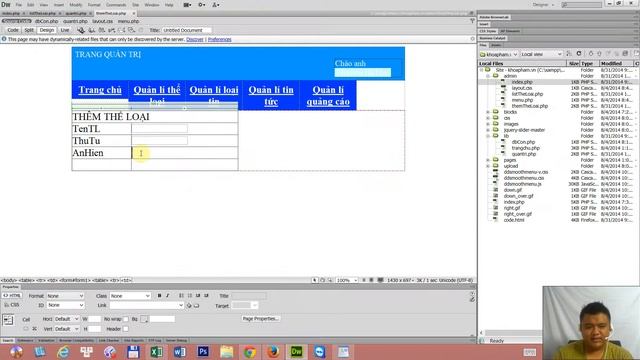640x360 pixels.
Task: Open the Commands menu
Action: point(116,5)
